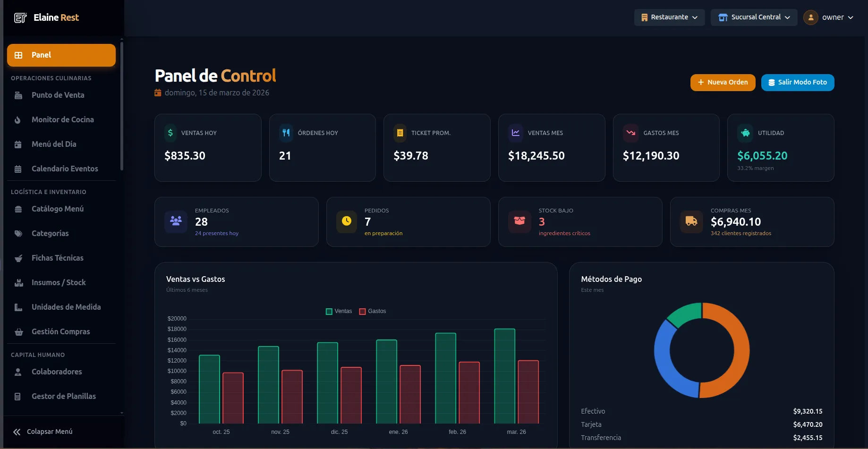The image size is (868, 449).
Task: Click the Colaboradores person icon
Action: (18, 372)
